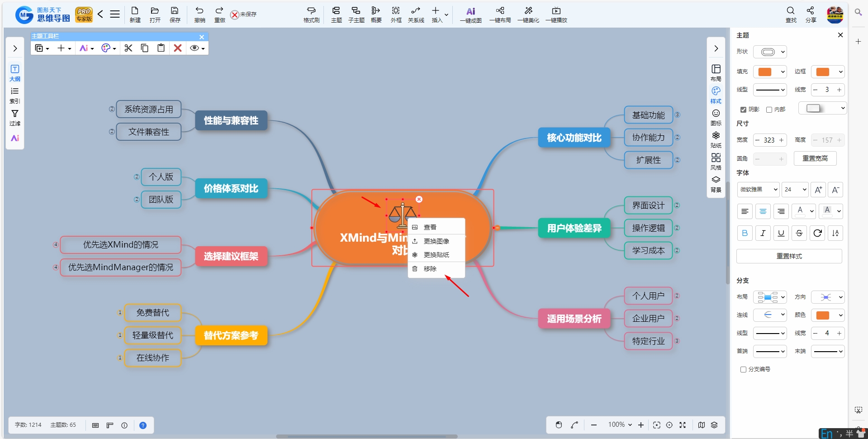Add a sibling topic with 主题
The height and width of the screenshot is (439, 868).
[x=336, y=14]
